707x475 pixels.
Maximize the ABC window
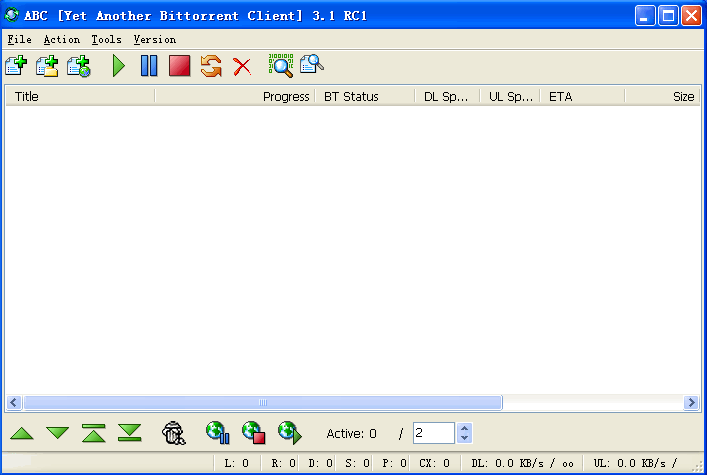[668, 16]
